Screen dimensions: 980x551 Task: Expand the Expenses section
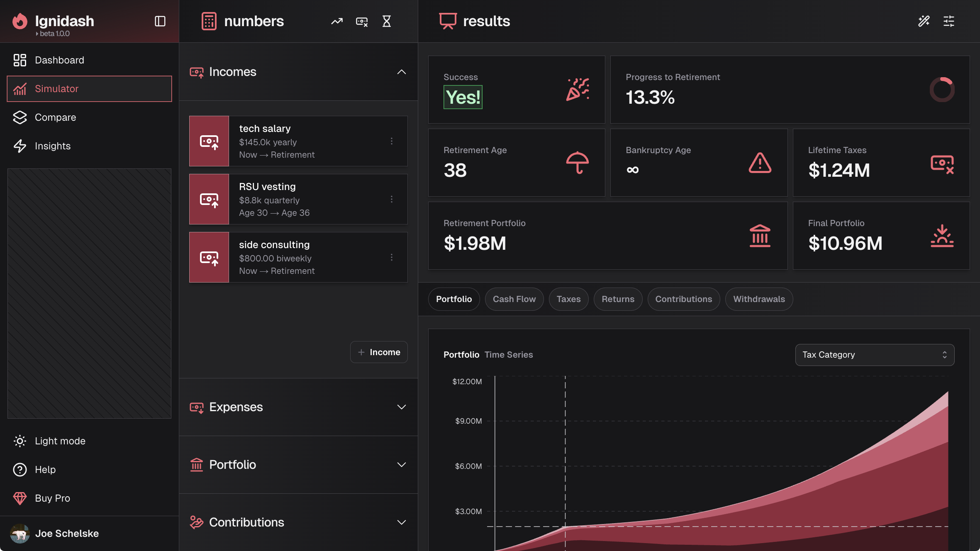tap(401, 407)
